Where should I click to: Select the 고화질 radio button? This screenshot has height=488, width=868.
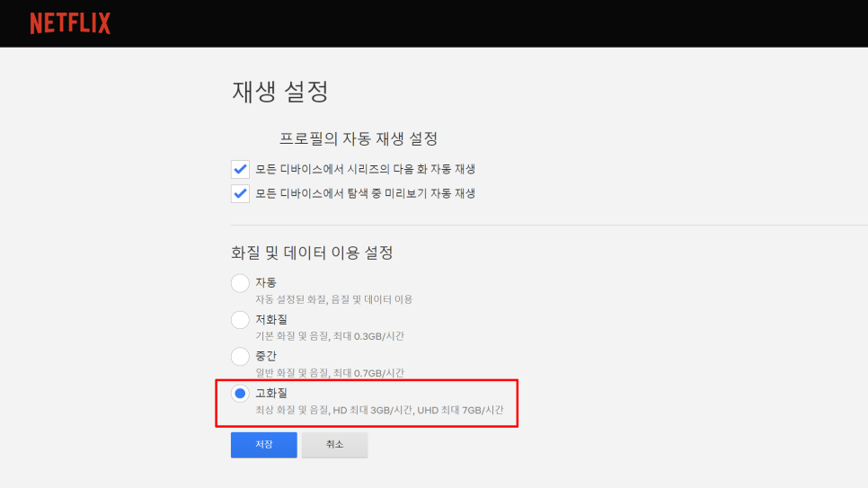coord(240,394)
